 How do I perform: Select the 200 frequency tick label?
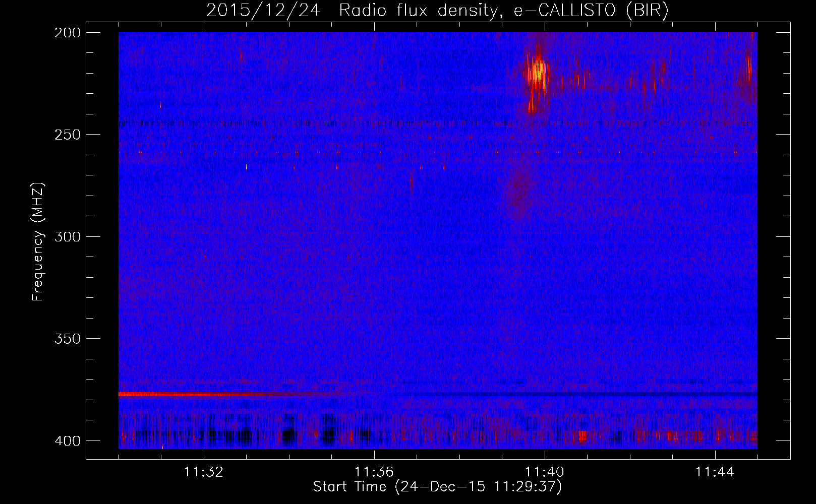pyautogui.click(x=67, y=33)
